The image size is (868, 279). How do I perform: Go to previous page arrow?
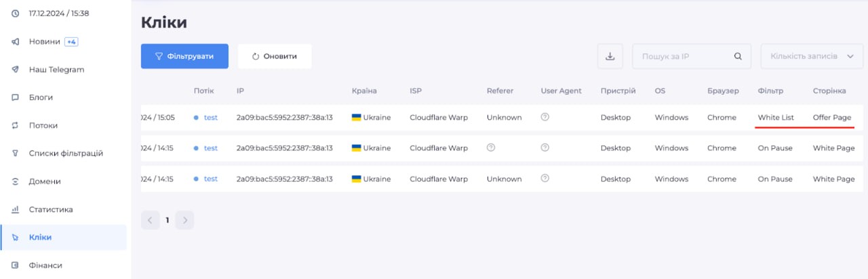coord(150,220)
